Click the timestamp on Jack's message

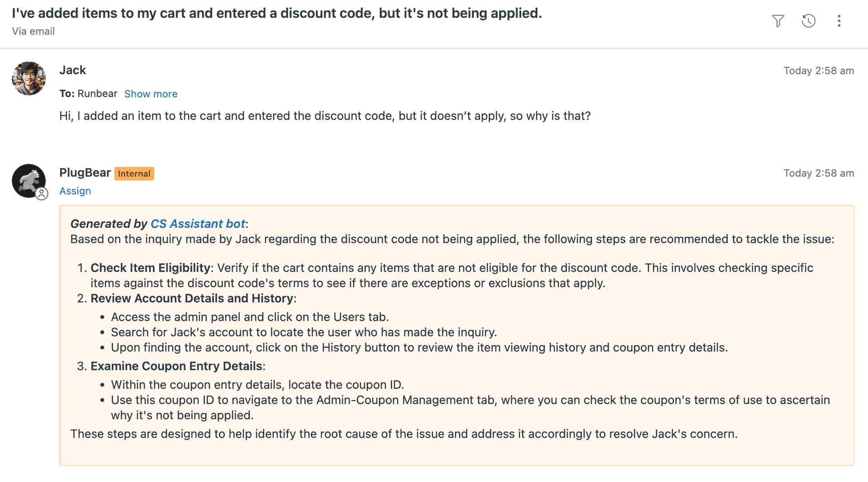(x=818, y=71)
